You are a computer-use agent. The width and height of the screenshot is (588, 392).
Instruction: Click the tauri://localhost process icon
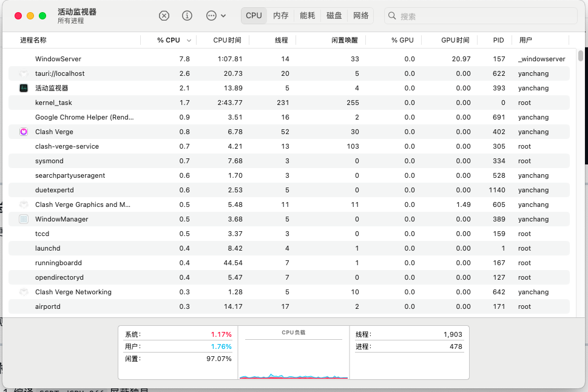[24, 73]
